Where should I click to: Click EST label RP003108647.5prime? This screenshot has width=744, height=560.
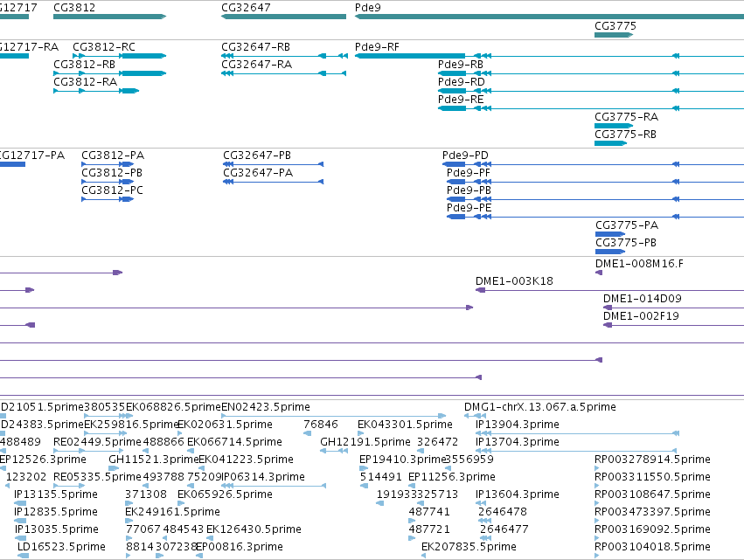[652, 494]
